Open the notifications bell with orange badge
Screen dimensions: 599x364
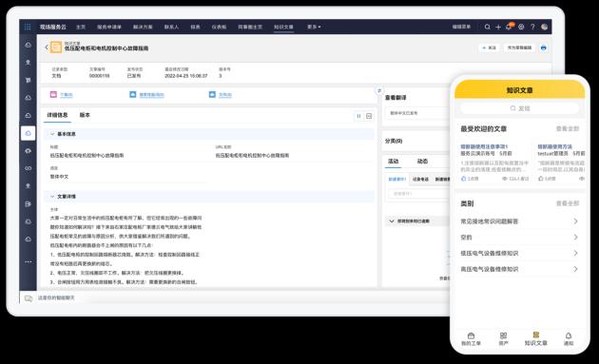[510, 27]
